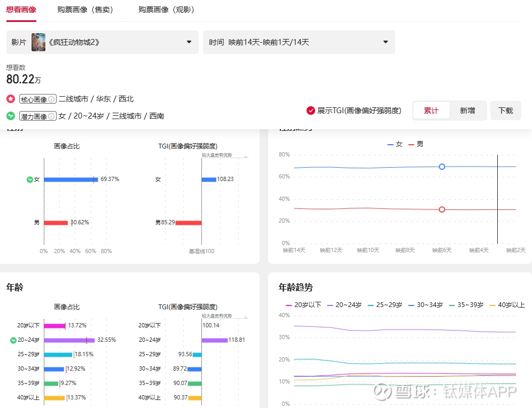
Task: Switch to 购票画像（售卖）tab
Action: pos(87,10)
